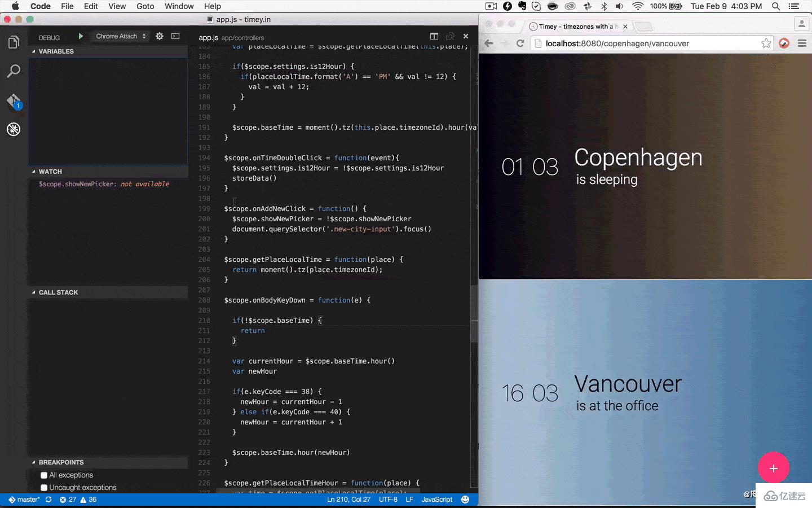Open the Help menu
The height and width of the screenshot is (508, 812).
213,6
